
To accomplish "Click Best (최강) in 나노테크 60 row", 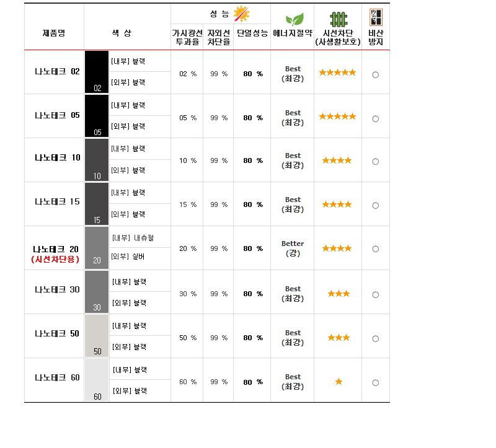I will 293,382.
